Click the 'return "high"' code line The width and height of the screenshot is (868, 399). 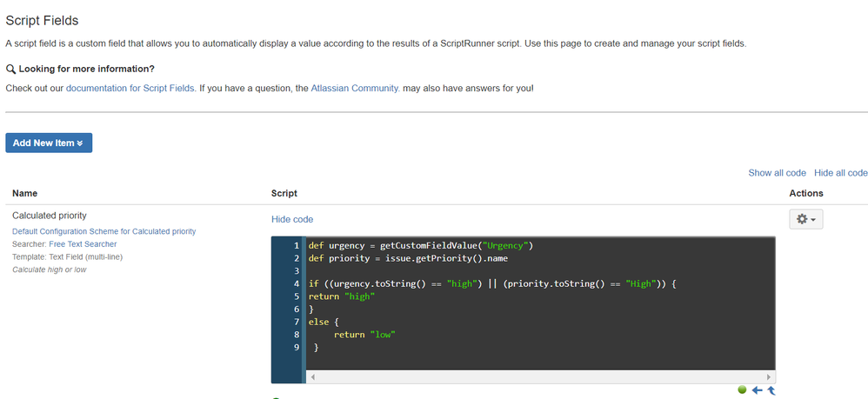(x=342, y=296)
